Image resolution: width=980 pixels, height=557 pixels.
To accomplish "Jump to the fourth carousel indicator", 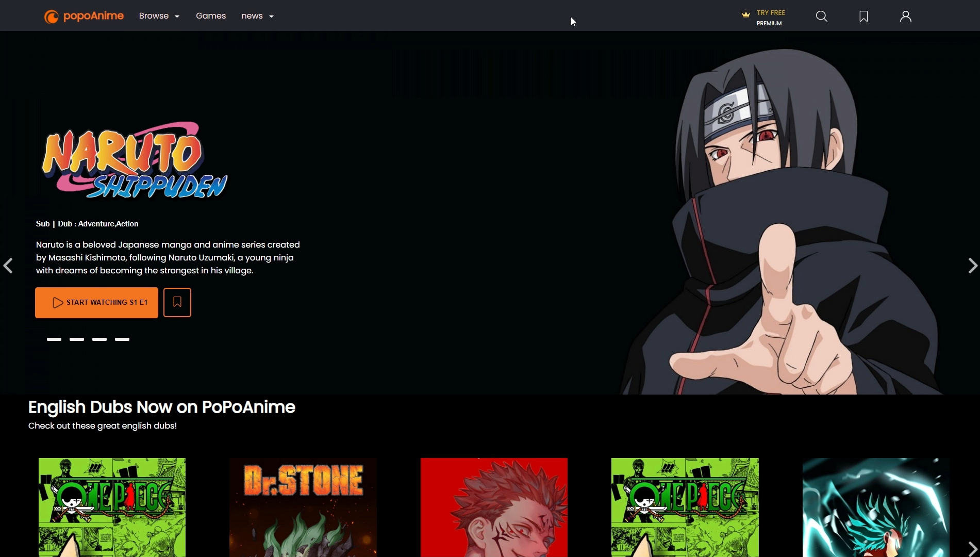I will tap(122, 339).
